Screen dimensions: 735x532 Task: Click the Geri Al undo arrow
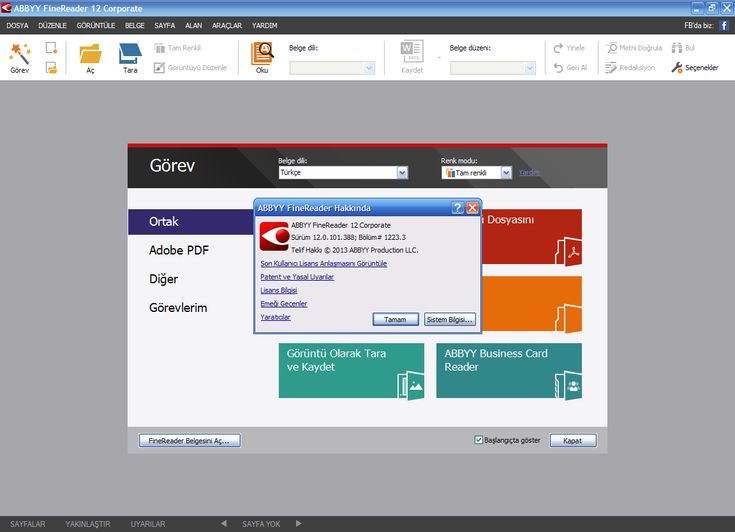[x=558, y=67]
